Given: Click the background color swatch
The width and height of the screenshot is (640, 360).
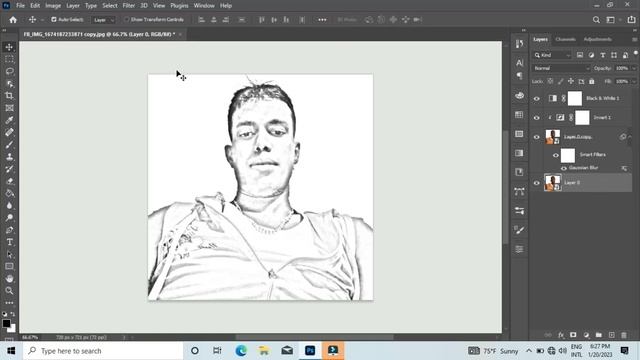Looking at the screenshot, I should tap(13, 329).
